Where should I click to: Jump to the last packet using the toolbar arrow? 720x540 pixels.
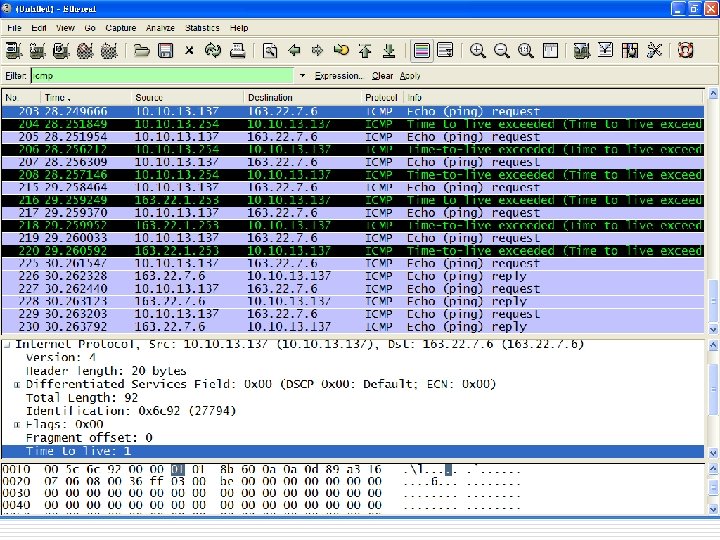pos(389,50)
